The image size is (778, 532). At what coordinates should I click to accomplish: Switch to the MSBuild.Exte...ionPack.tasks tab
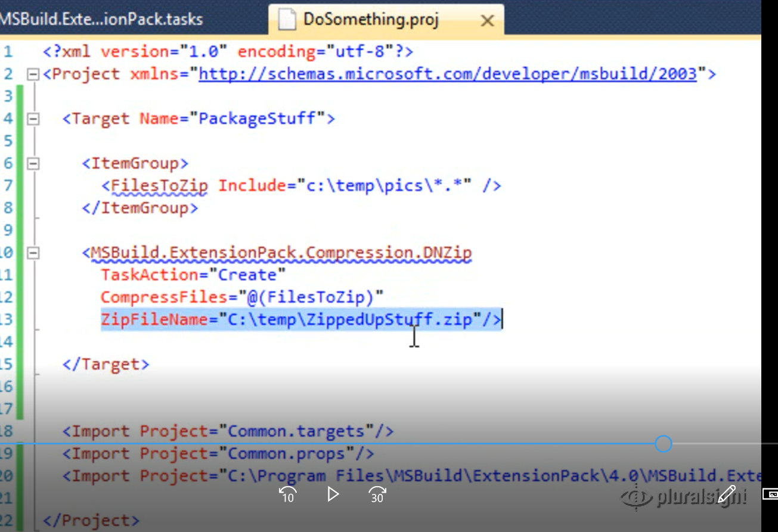tap(101, 20)
